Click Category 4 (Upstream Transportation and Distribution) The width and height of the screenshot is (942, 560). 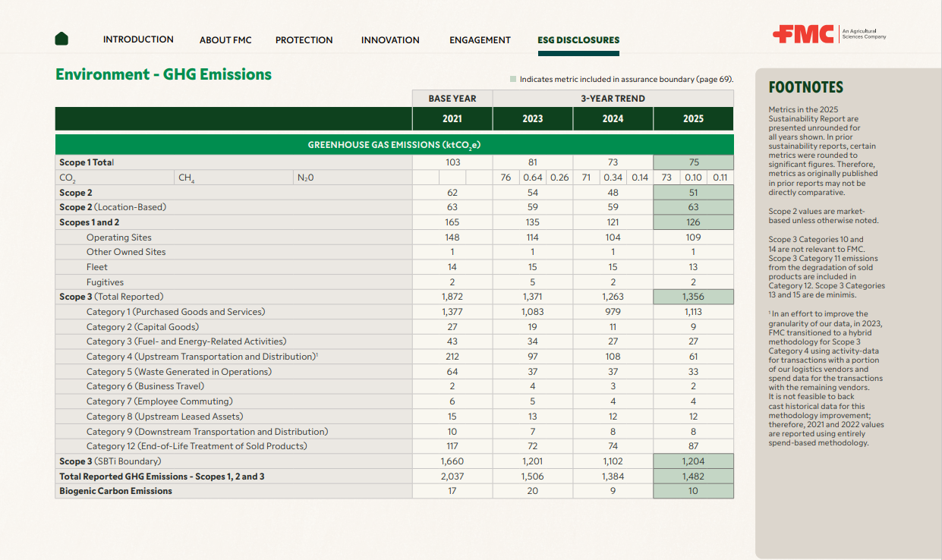202,357
